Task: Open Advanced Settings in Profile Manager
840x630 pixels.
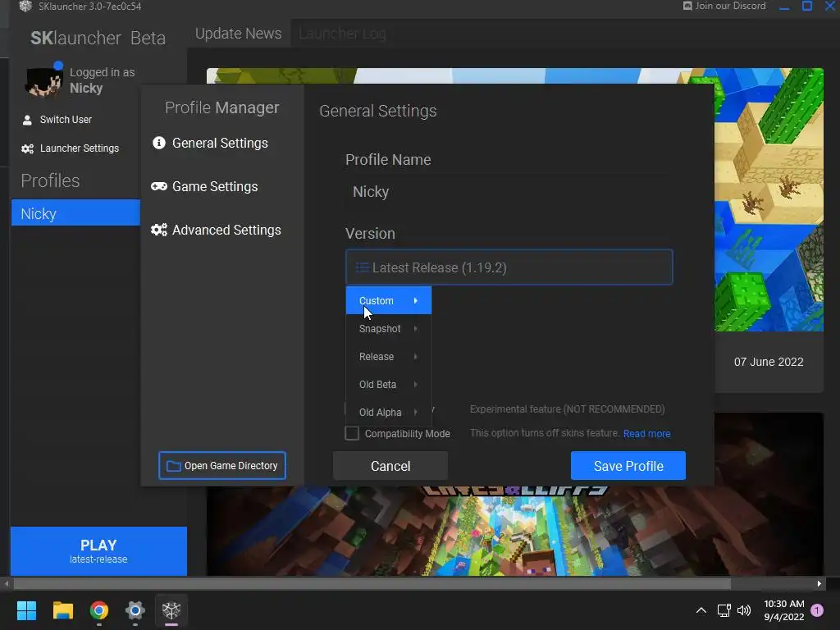Action: point(226,230)
